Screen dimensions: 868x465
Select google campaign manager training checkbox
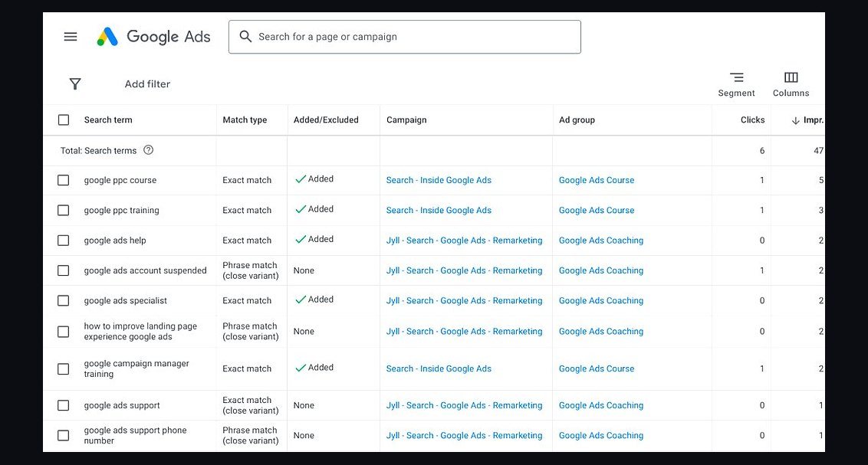coord(64,368)
